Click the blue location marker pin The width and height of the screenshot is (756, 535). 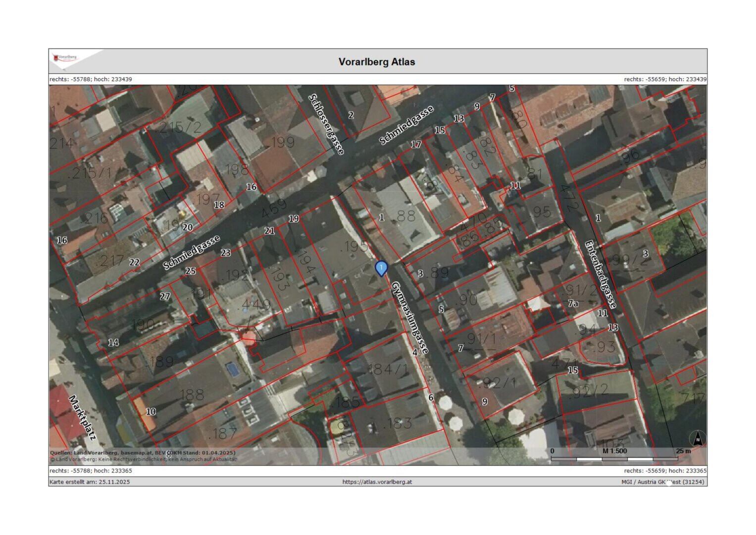[x=381, y=268]
